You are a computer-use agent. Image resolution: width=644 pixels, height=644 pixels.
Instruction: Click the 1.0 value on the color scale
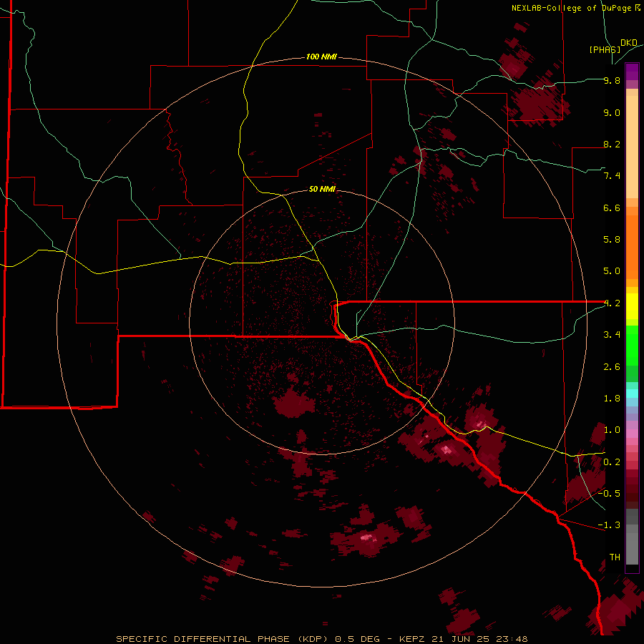[612, 430]
